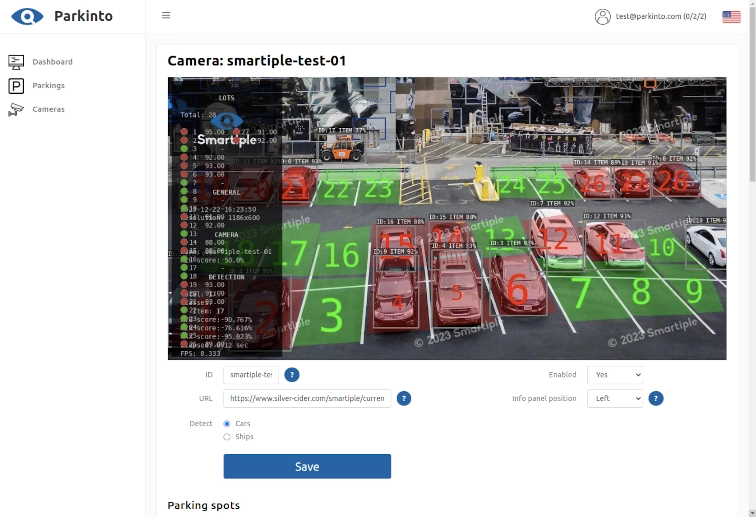Click the help icon next to ID field
The height and width of the screenshot is (517, 756).
[292, 375]
